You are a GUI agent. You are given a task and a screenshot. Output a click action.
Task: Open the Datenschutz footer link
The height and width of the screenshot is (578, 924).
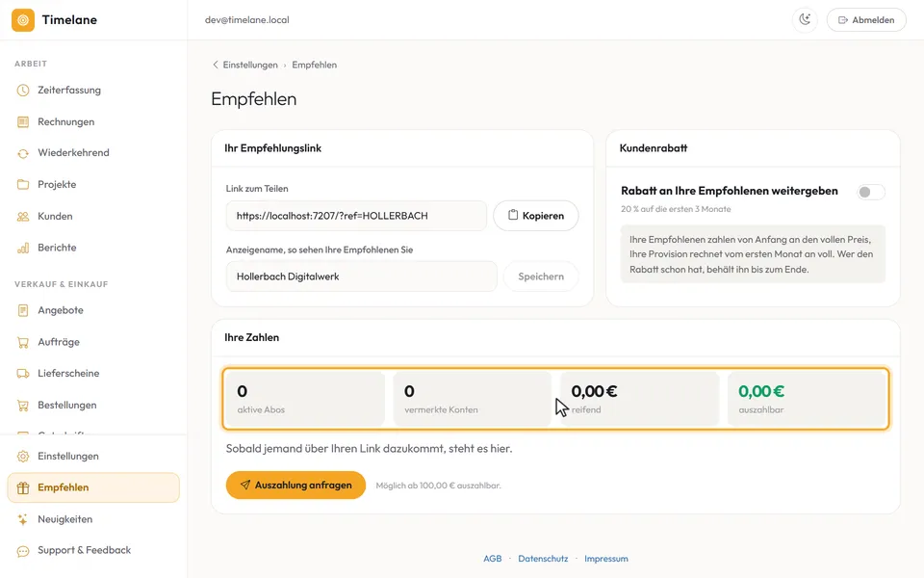click(x=543, y=559)
